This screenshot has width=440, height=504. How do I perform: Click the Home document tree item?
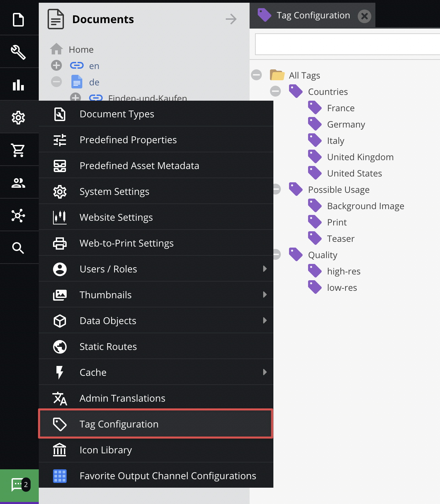click(81, 50)
